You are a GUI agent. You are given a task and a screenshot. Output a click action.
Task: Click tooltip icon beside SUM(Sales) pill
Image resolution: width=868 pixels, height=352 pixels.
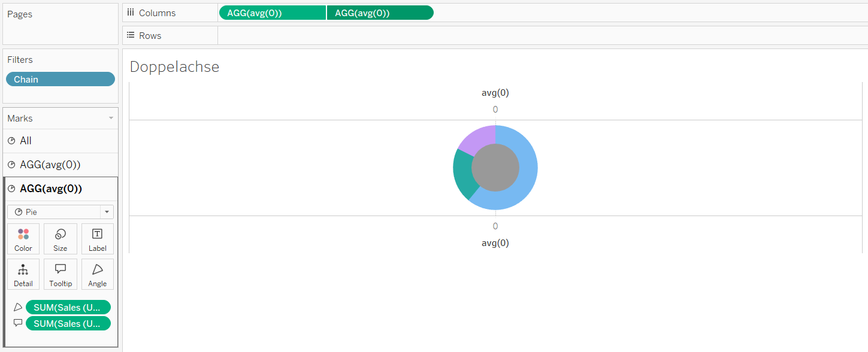pos(18,323)
